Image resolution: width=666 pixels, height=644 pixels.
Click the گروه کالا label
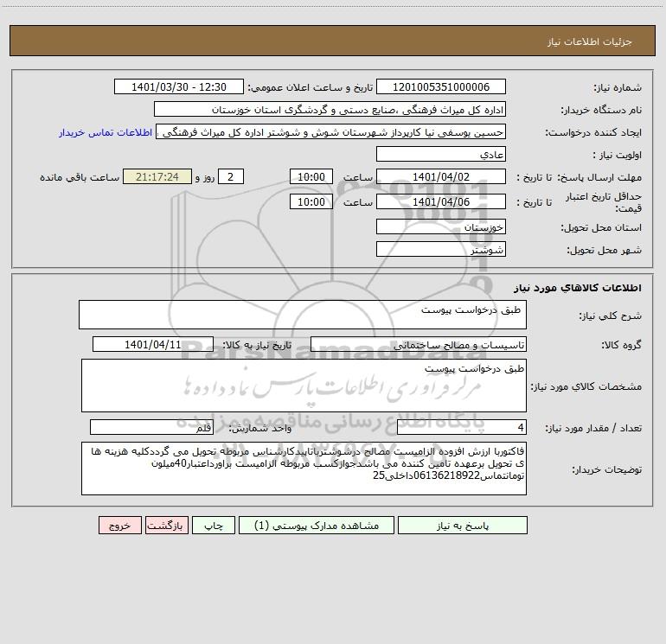(621, 345)
